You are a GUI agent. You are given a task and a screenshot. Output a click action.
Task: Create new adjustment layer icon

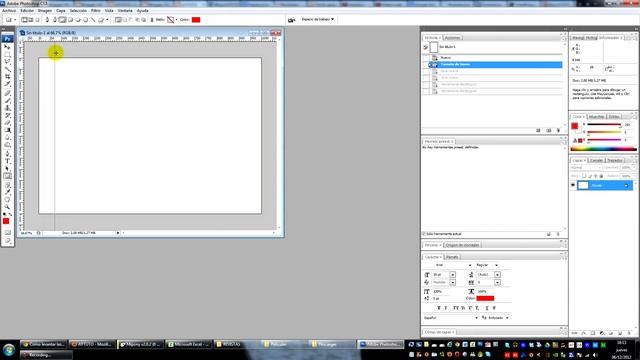point(602,333)
